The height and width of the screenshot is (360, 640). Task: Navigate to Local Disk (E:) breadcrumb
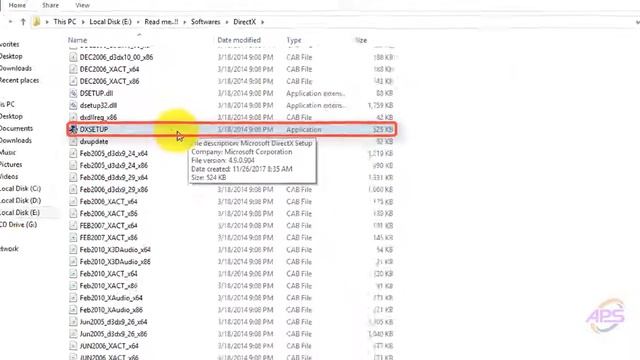click(110, 22)
